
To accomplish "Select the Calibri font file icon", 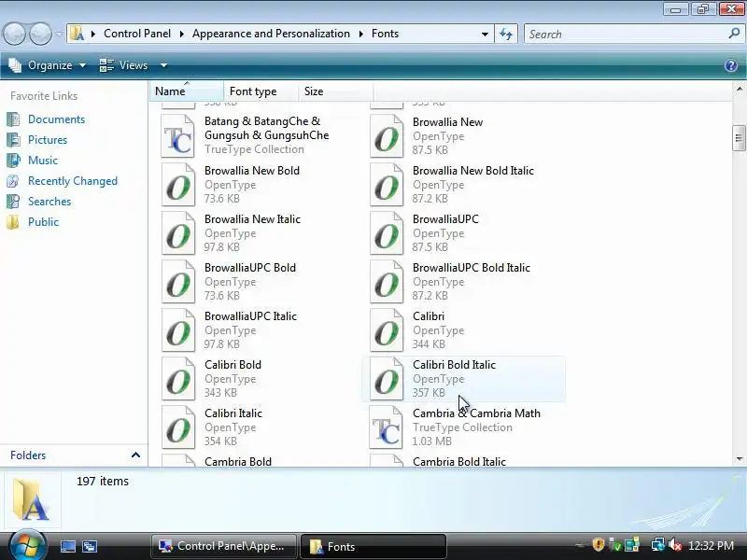I will click(x=387, y=330).
